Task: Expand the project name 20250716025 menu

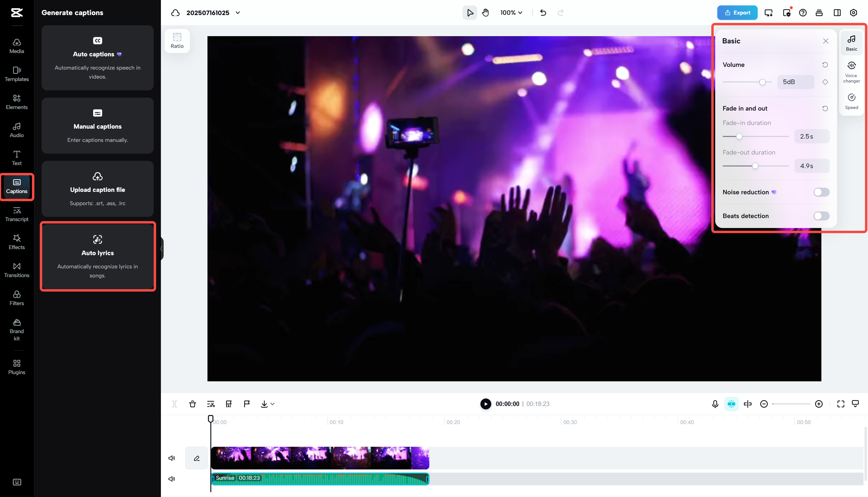Action: 238,13
